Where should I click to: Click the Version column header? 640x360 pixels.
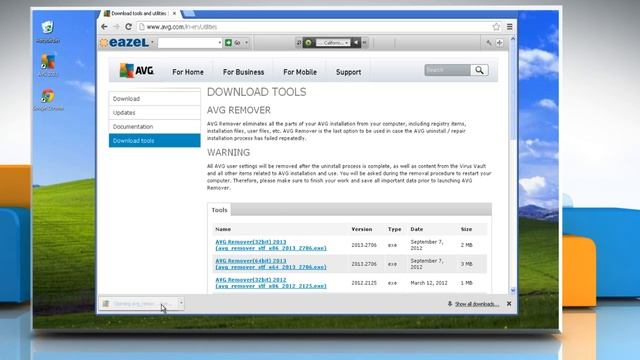coord(362,229)
